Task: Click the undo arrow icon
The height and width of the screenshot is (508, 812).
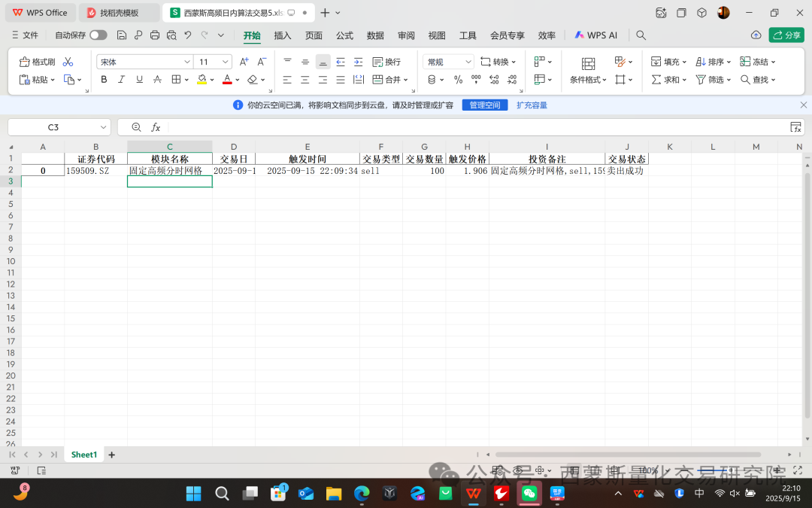Action: [x=187, y=35]
